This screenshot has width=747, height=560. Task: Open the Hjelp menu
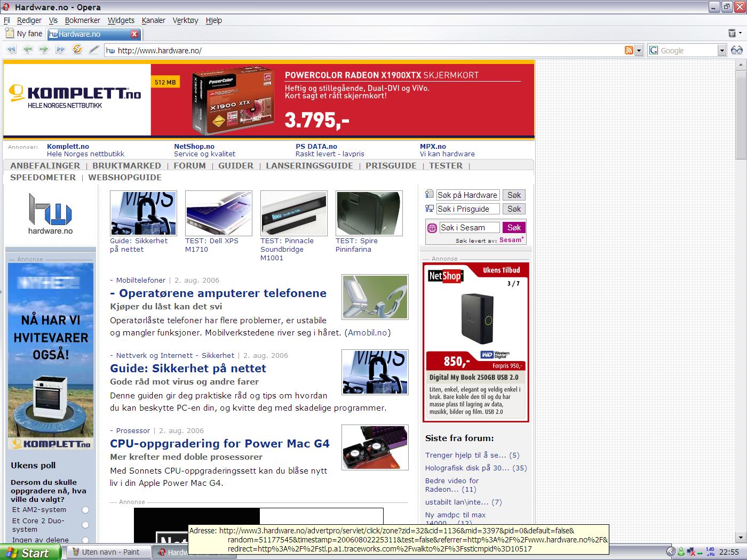click(214, 20)
